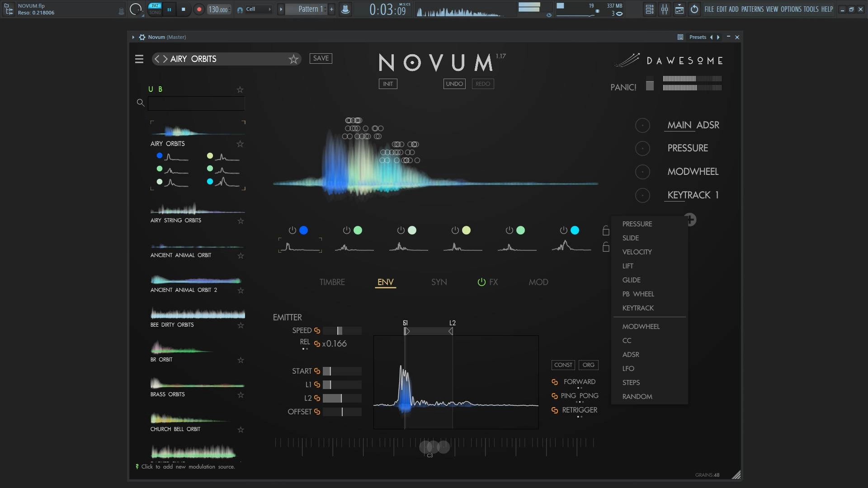
Task: Click the blue layer color dot
Action: point(304,230)
